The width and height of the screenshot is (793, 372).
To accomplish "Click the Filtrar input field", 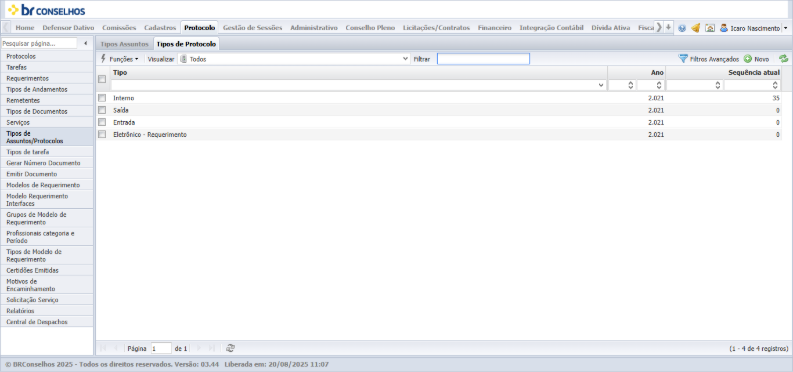I will [483, 59].
